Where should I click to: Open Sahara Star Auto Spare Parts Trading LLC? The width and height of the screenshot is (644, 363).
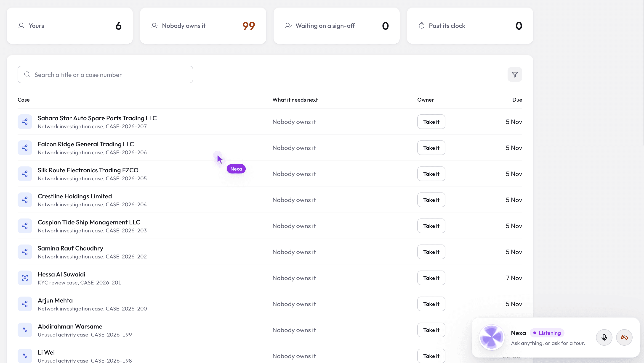tap(97, 118)
